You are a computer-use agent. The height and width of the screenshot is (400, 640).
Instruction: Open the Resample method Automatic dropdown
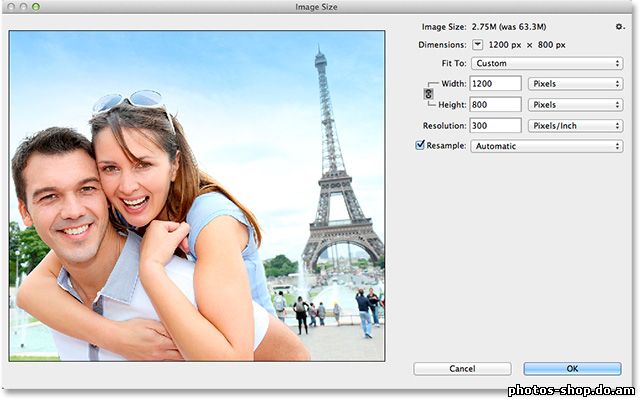pyautogui.click(x=546, y=146)
